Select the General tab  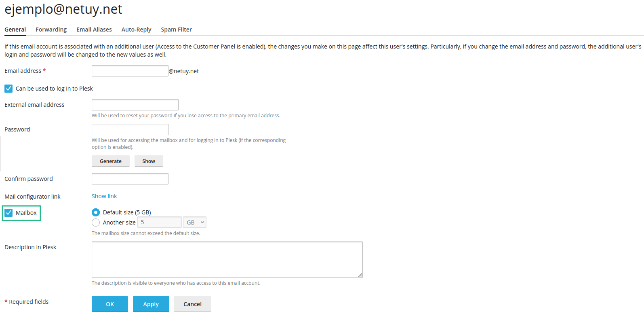tap(15, 30)
